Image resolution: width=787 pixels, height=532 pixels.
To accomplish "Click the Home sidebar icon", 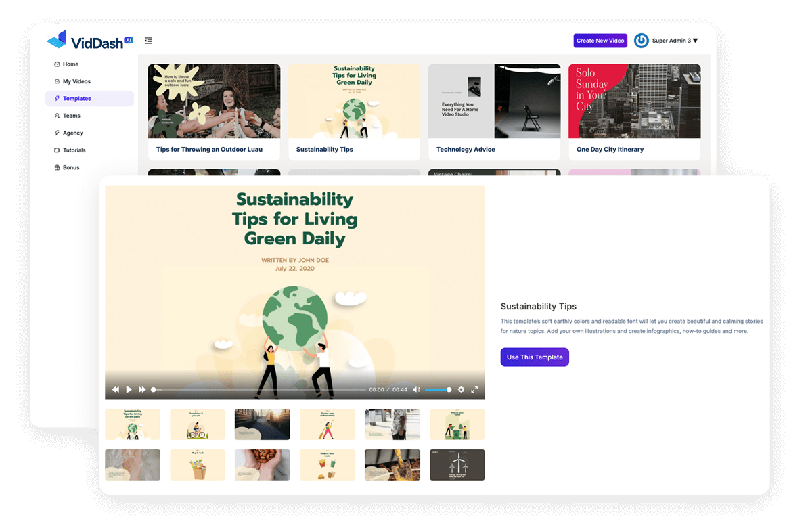I will [x=57, y=64].
